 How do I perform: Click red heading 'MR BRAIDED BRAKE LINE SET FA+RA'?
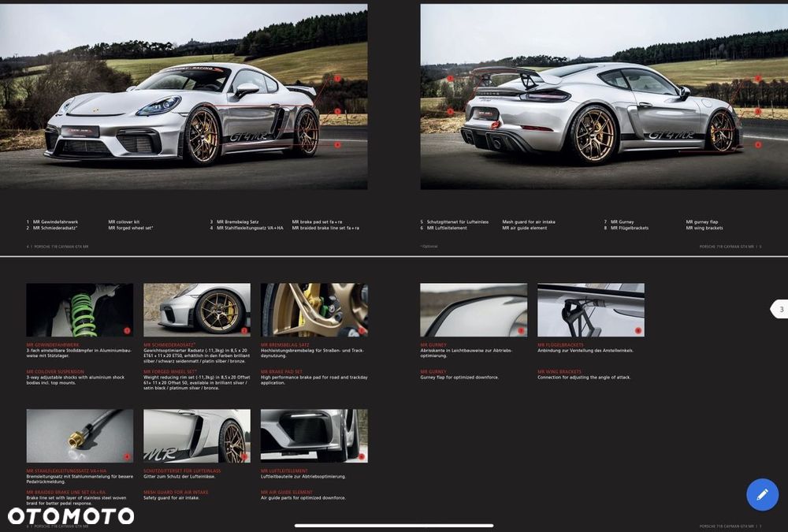pyautogui.click(x=66, y=493)
